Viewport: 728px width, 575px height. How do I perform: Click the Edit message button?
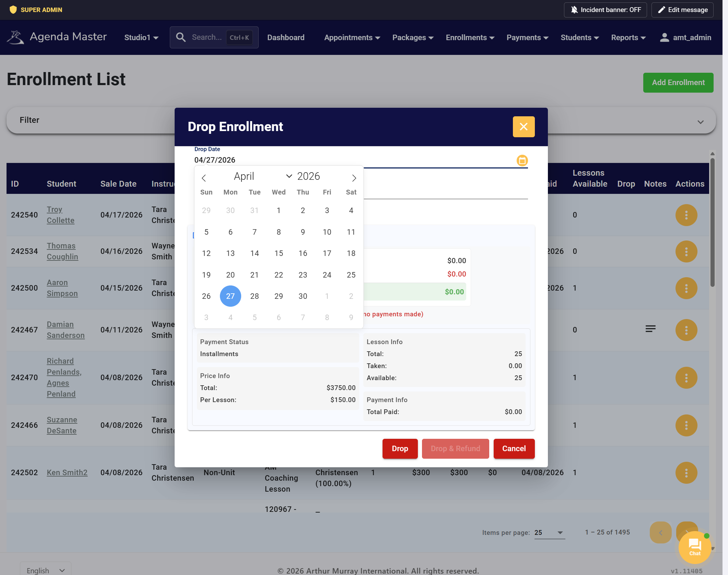[682, 10]
